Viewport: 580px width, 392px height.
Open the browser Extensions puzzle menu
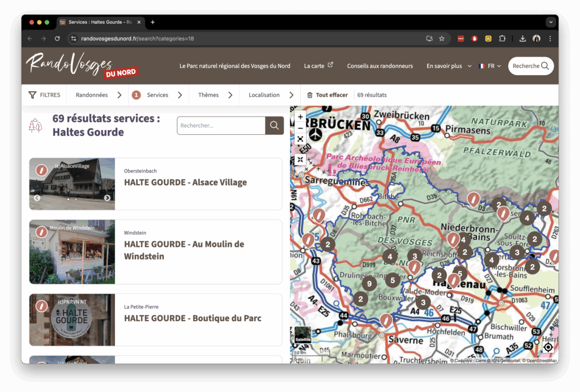(502, 39)
